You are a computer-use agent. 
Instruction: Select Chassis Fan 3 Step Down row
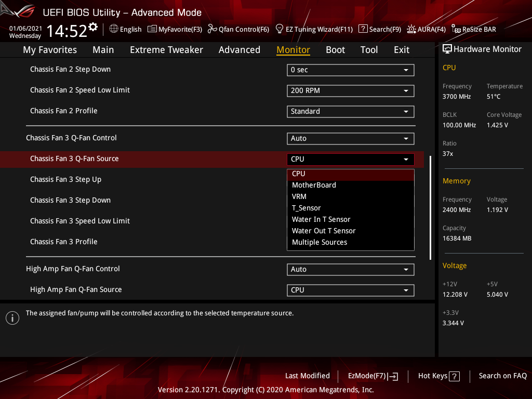70,200
